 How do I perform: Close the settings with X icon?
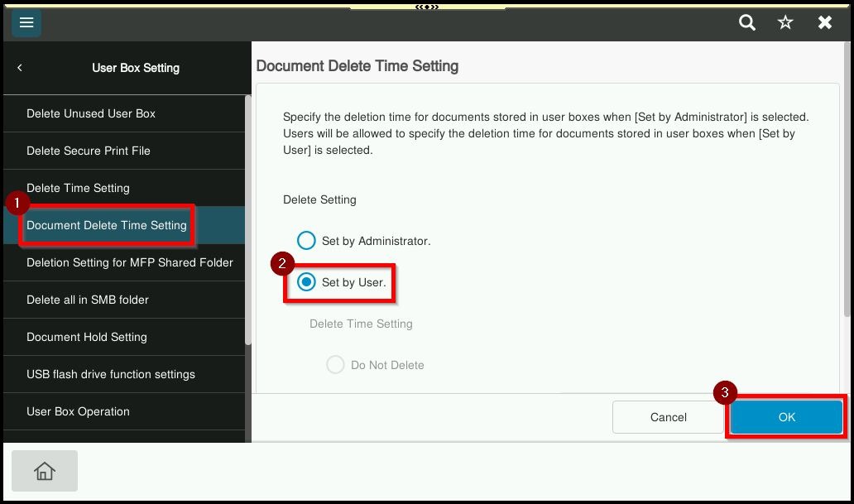[x=825, y=22]
